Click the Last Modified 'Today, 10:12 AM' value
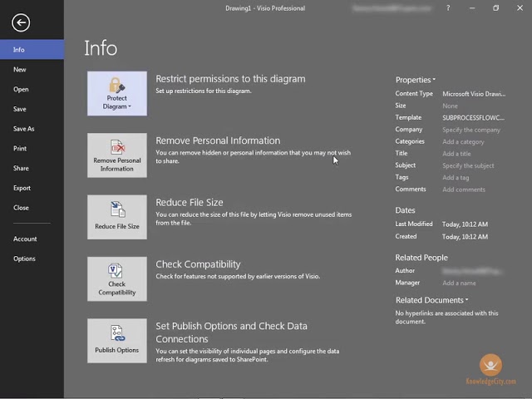The width and height of the screenshot is (532, 399). pyautogui.click(x=465, y=224)
